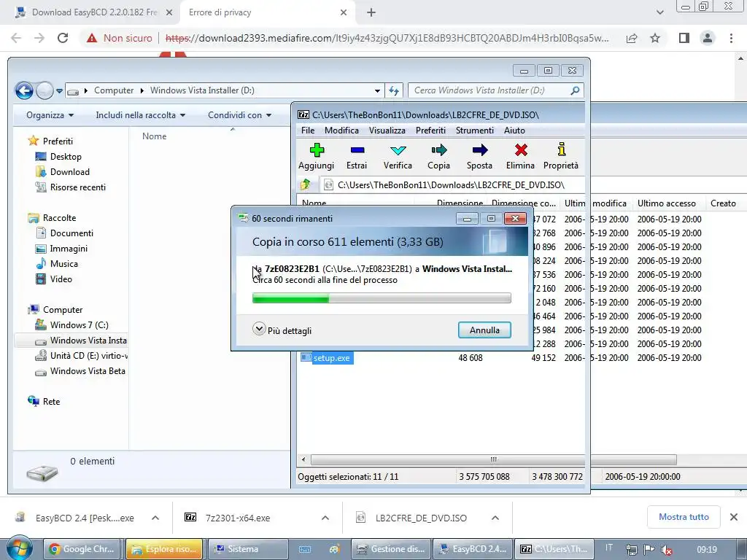Open the EasyBCD 2.4 taskbar button
Viewport: 747px width, 560px height.
point(473,549)
